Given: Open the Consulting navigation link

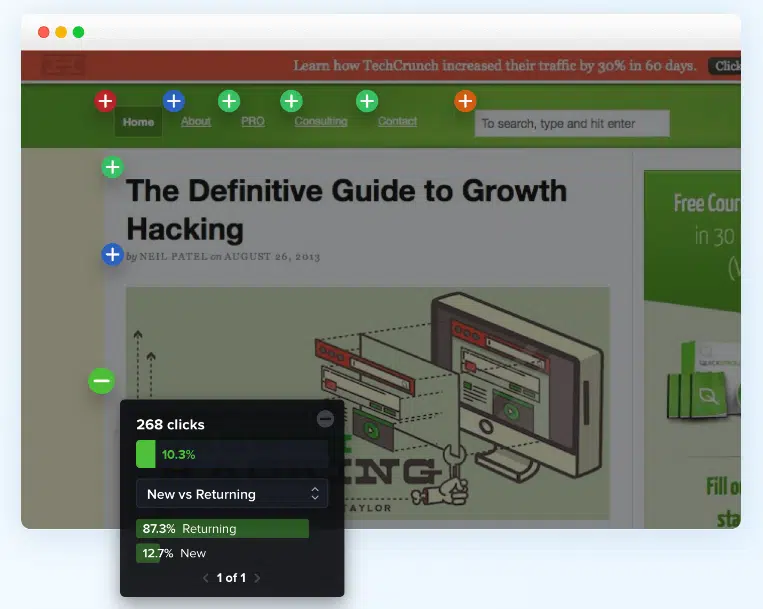Looking at the screenshot, I should pyautogui.click(x=320, y=122).
